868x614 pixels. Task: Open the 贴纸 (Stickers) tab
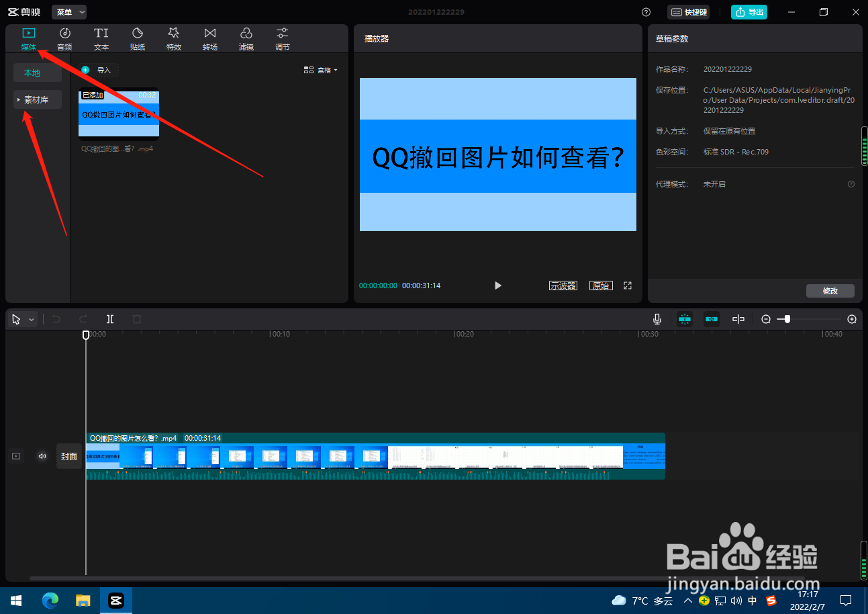[138, 39]
